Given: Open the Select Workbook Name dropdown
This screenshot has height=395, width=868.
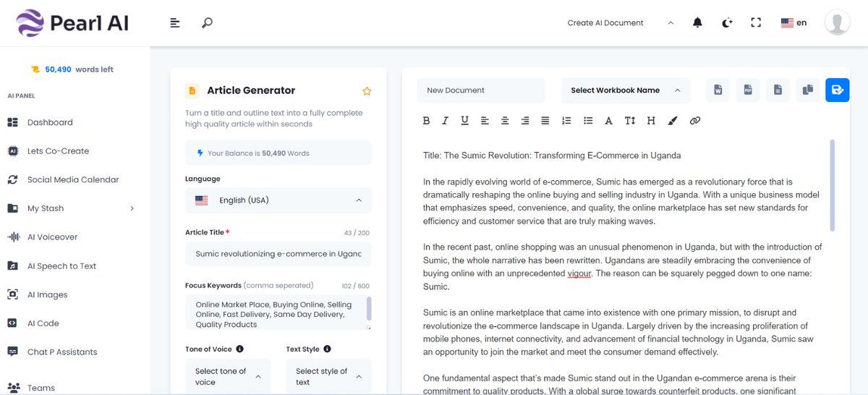Looking at the screenshot, I should point(626,90).
